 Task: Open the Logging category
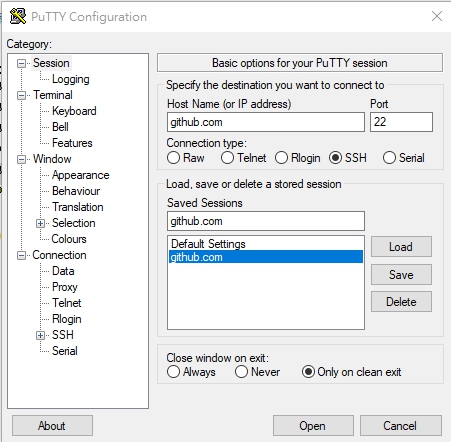point(71,79)
